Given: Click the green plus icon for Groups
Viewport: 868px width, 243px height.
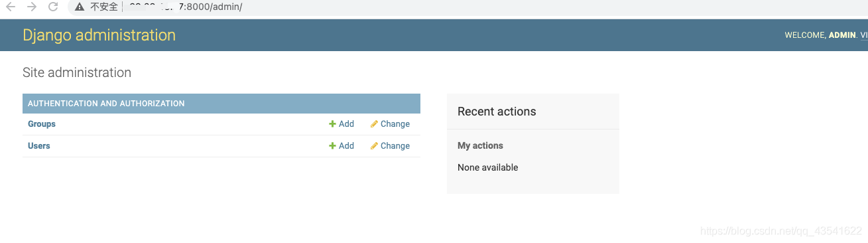Looking at the screenshot, I should 332,124.
